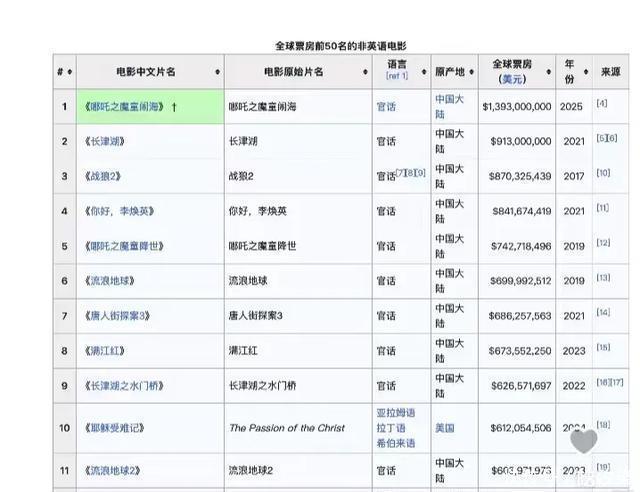
Task: Open the 《满江红》 film link
Action: pyautogui.click(x=104, y=351)
